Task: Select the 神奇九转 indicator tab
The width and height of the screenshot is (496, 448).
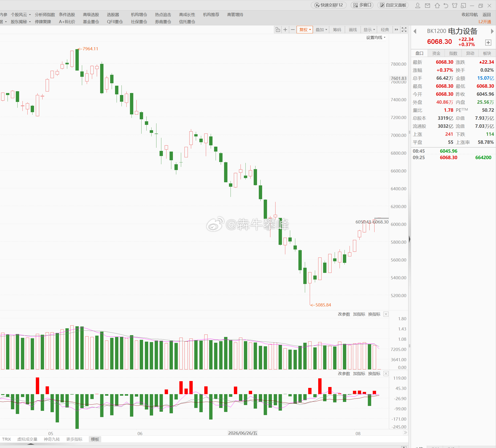Action: [52, 439]
